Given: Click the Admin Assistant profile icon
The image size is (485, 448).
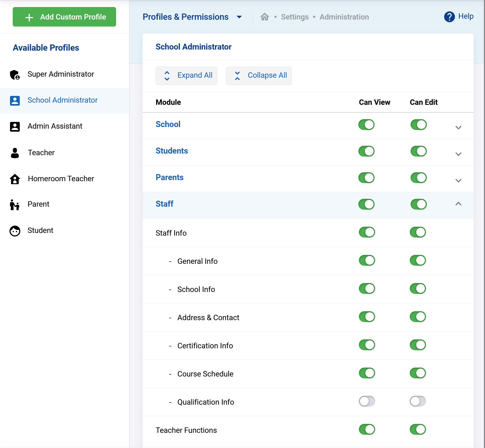Looking at the screenshot, I should tap(15, 126).
